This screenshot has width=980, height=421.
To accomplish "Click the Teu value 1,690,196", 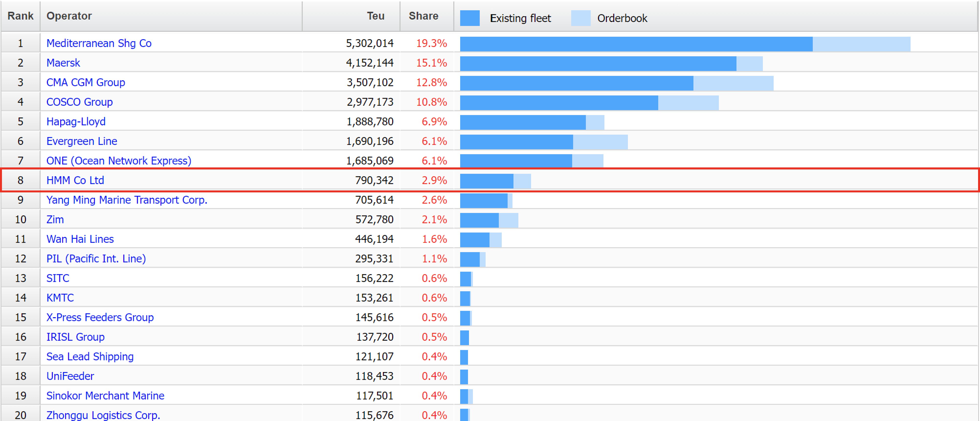I will pos(370,141).
